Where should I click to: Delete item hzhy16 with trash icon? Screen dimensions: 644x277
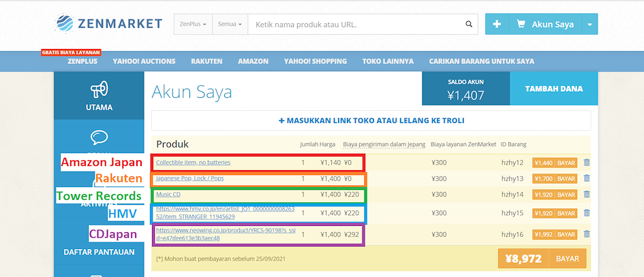587,234
